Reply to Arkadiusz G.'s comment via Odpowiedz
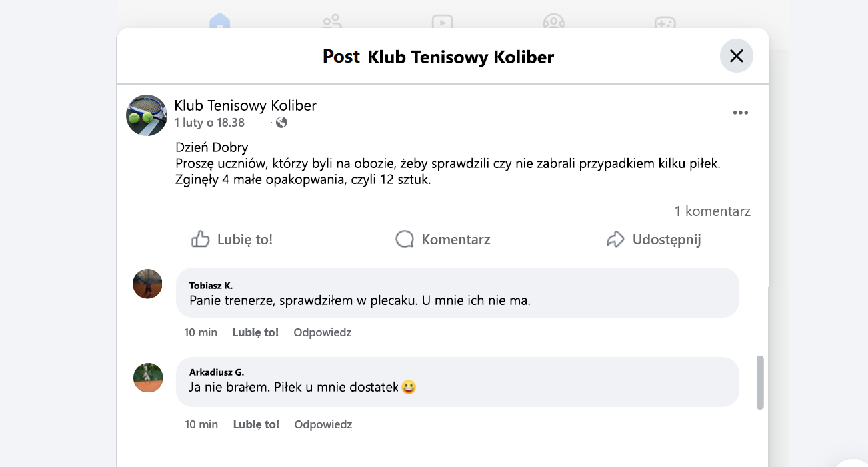The image size is (868, 467). pyautogui.click(x=323, y=424)
